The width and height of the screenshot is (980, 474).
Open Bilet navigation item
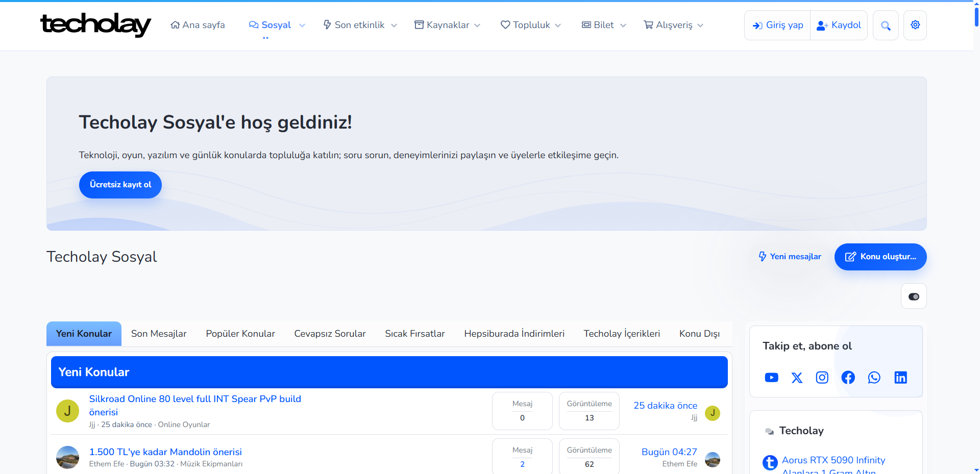pyautogui.click(x=598, y=25)
